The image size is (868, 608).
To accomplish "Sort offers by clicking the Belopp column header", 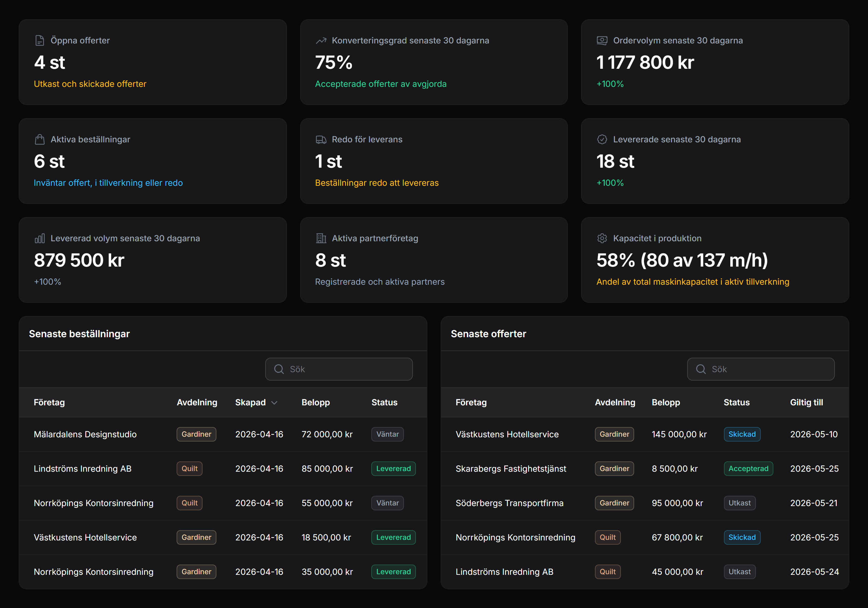I will tap(666, 403).
